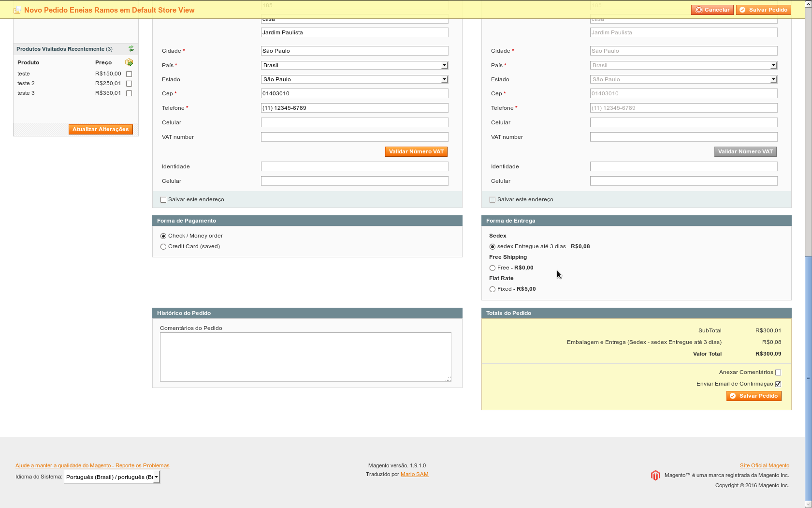Click the Atualizar Alterações button

(x=101, y=129)
